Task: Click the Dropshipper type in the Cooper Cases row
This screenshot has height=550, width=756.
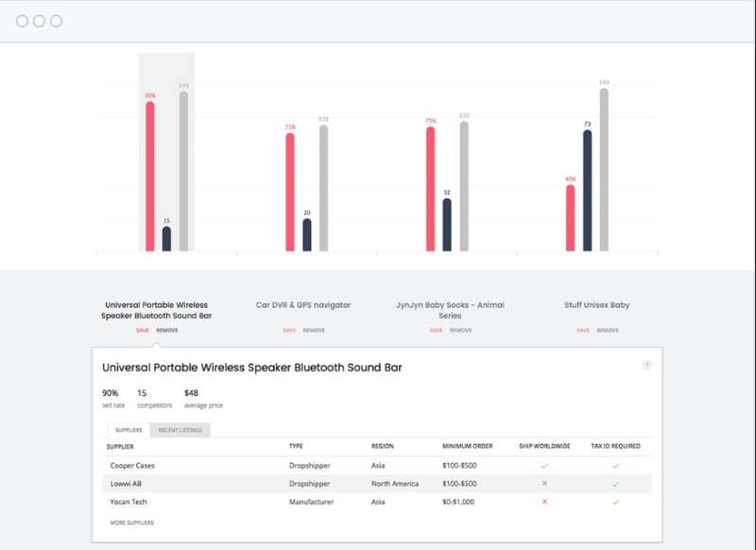Action: [x=310, y=466]
